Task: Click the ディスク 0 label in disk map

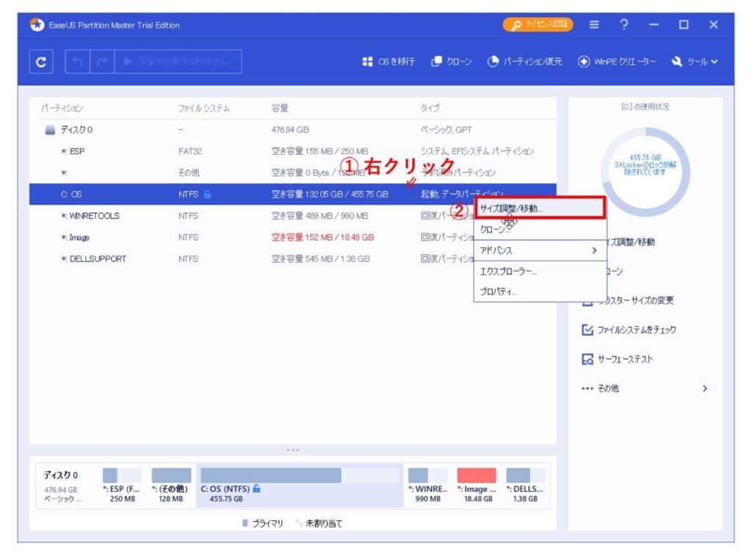Action: [61, 475]
